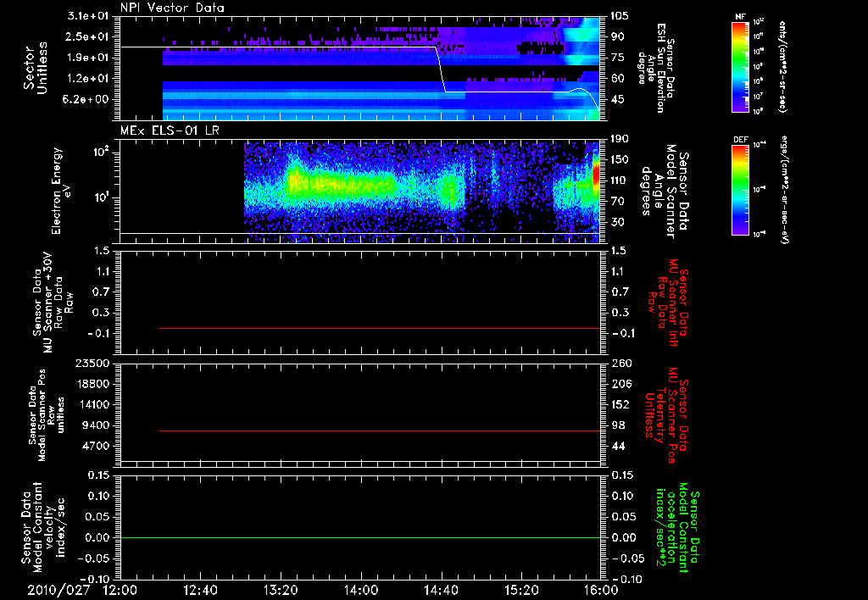Click the '18800' scanner position axis value

tap(93, 384)
